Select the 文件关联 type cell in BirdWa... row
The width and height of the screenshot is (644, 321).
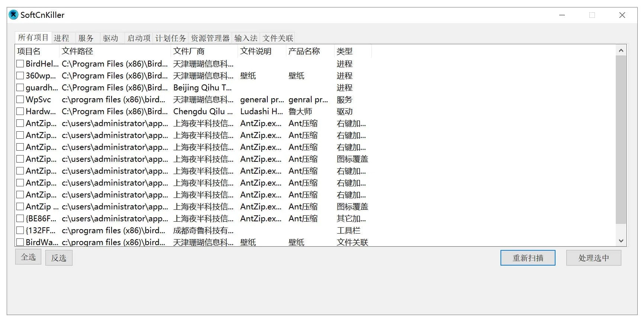click(352, 243)
